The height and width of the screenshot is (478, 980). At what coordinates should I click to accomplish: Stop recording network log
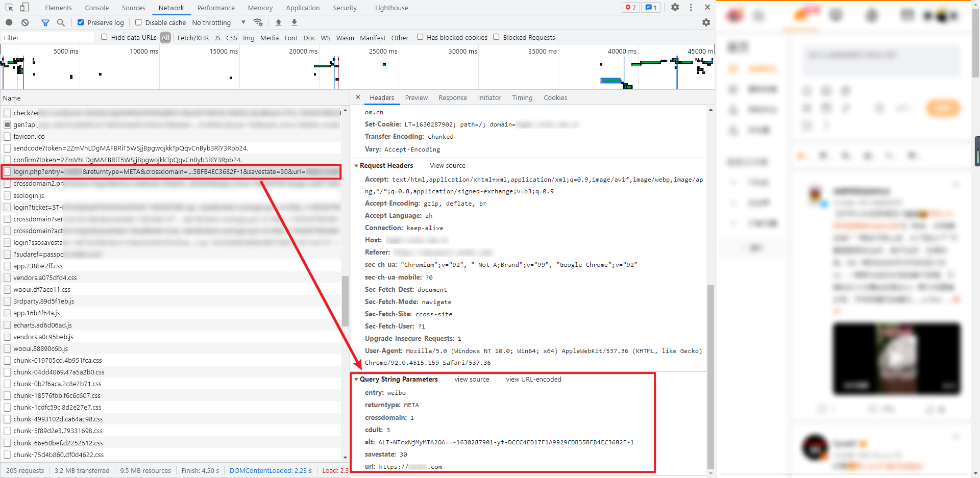click(9, 22)
